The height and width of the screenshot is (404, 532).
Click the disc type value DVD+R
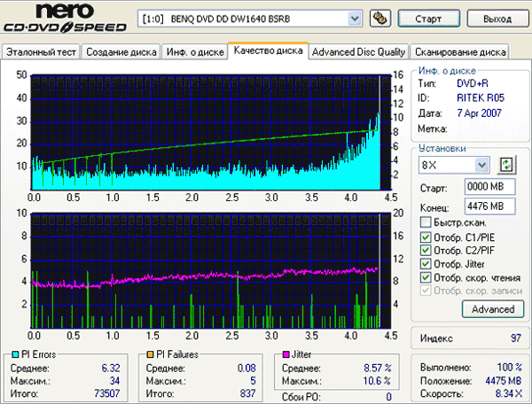pos(473,83)
